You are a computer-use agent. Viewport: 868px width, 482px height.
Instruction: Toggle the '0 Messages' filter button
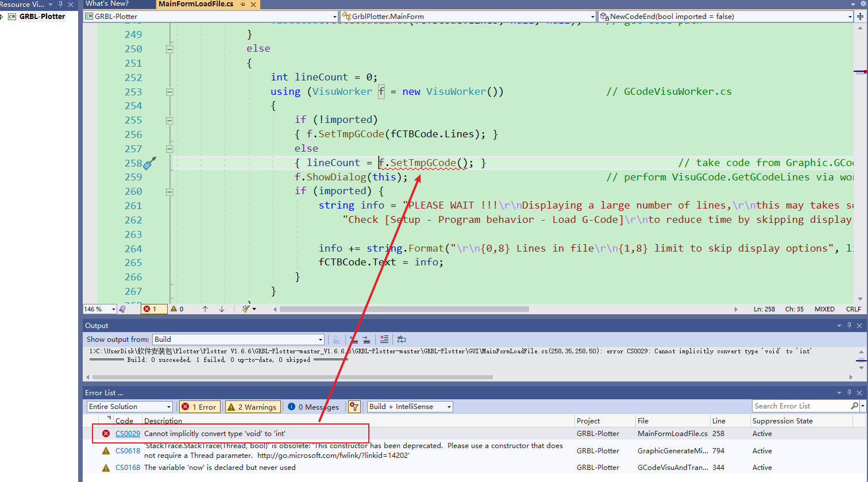click(x=314, y=407)
